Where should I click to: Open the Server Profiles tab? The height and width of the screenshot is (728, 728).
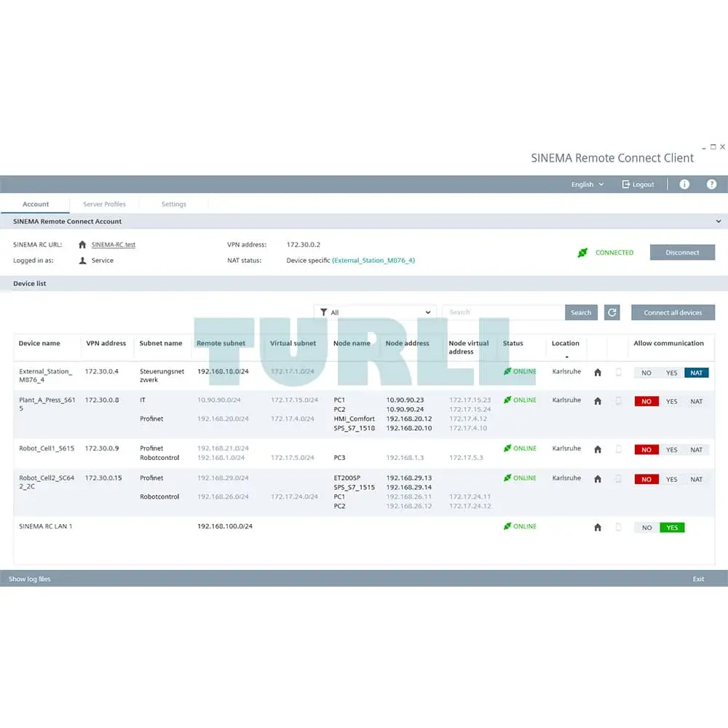click(104, 205)
